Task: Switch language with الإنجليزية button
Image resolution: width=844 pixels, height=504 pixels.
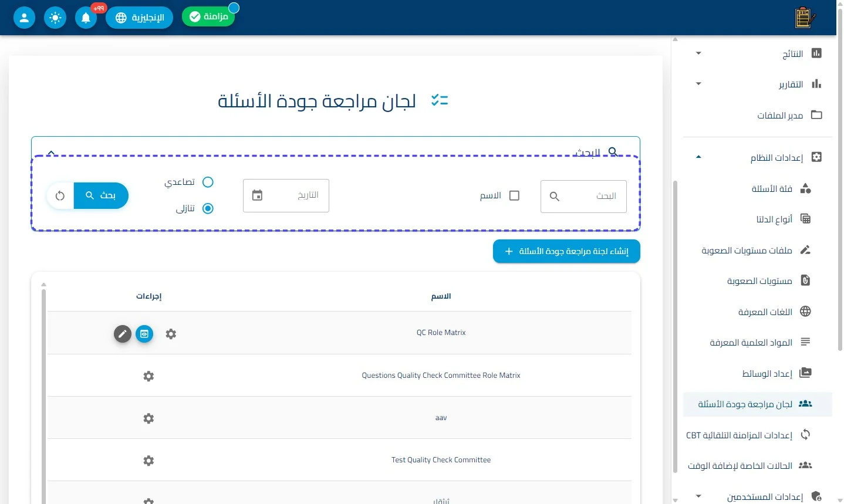Action: (139, 18)
